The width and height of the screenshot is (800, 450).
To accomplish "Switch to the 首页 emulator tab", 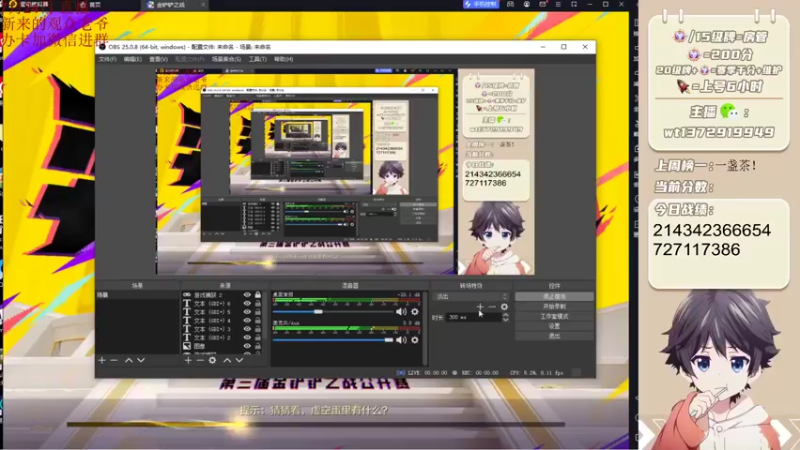I will tap(91, 5).
